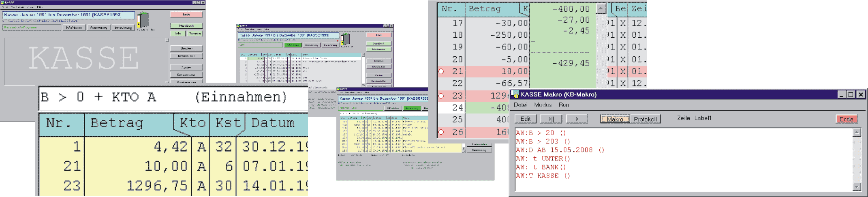Switch to the Makro view button
This screenshot has width=868, height=197.
615,119
